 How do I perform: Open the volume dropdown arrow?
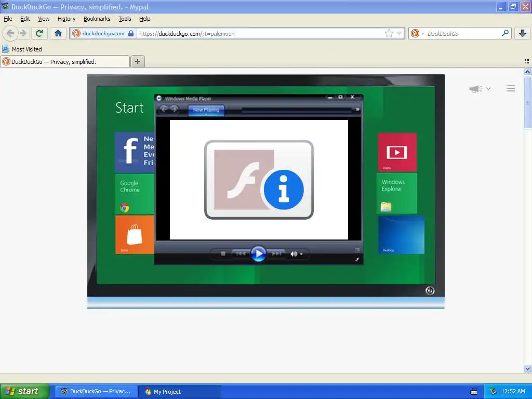(301, 254)
